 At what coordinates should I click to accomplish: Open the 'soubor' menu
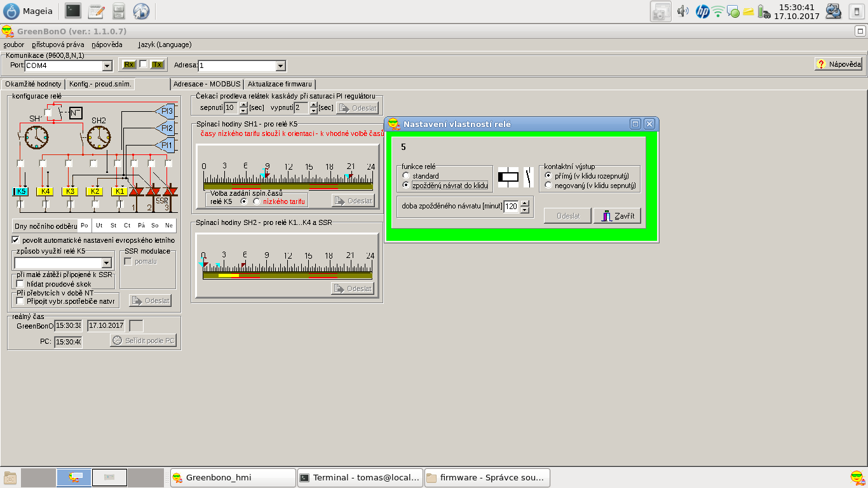[13, 44]
